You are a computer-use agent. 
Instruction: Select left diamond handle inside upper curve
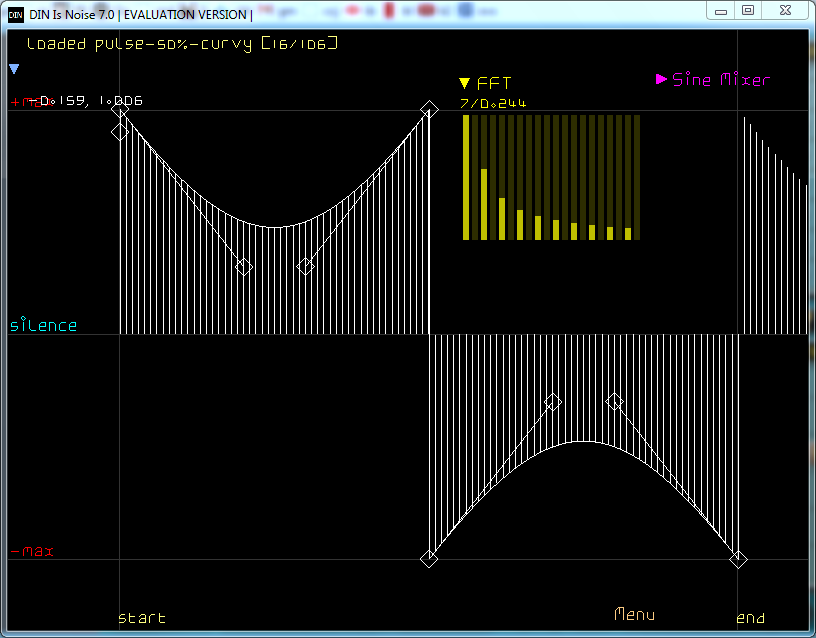click(244, 267)
